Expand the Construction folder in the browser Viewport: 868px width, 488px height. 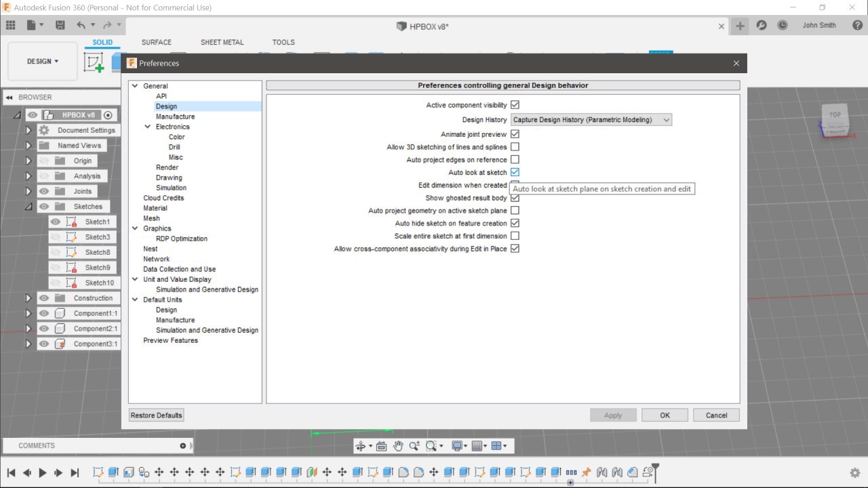click(x=28, y=298)
